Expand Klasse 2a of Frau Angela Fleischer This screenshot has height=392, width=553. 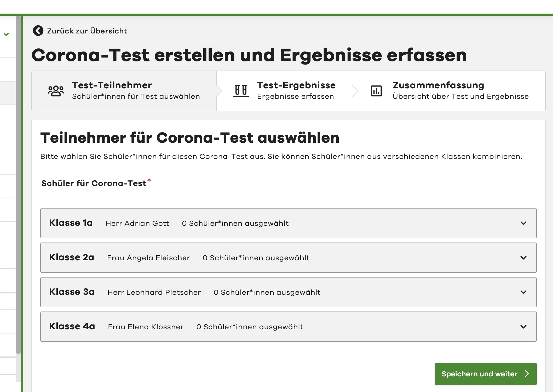pos(523,258)
